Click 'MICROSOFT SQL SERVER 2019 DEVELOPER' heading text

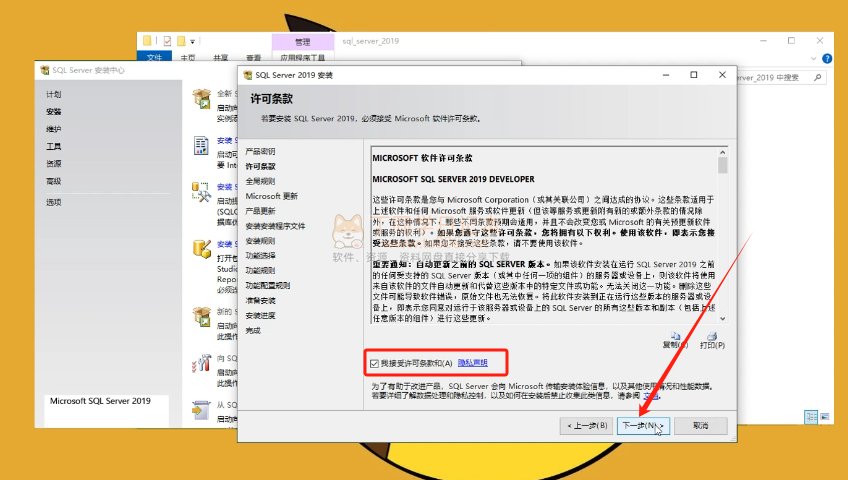pyautogui.click(x=453, y=179)
